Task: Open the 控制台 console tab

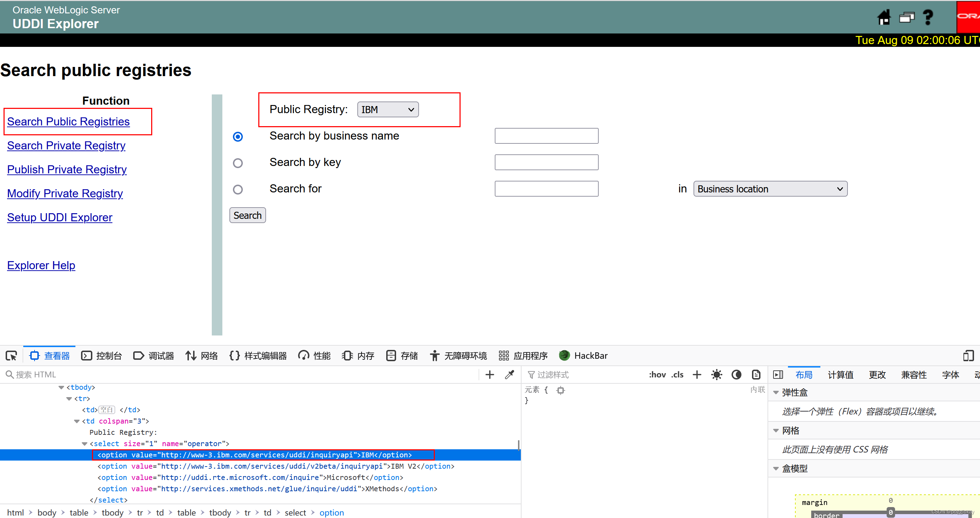Action: point(101,356)
